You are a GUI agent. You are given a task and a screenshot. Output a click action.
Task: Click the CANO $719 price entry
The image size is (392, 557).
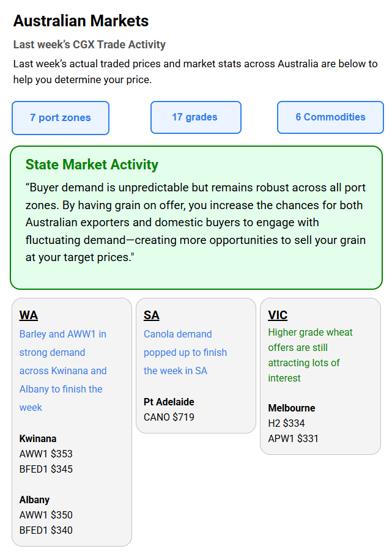click(169, 417)
